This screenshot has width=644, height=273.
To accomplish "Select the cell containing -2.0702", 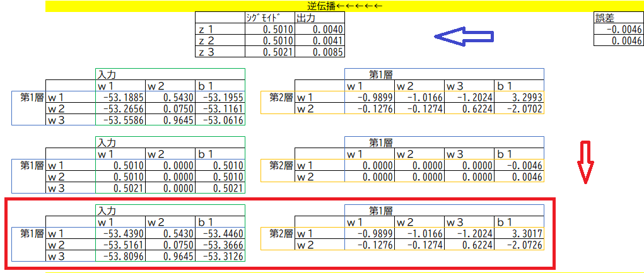I will [519, 108].
